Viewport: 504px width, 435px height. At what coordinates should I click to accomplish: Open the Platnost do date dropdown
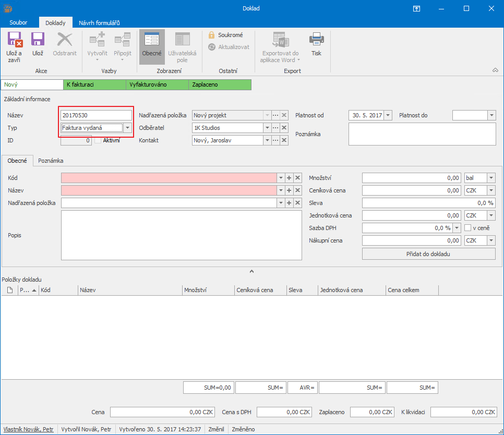[491, 115]
